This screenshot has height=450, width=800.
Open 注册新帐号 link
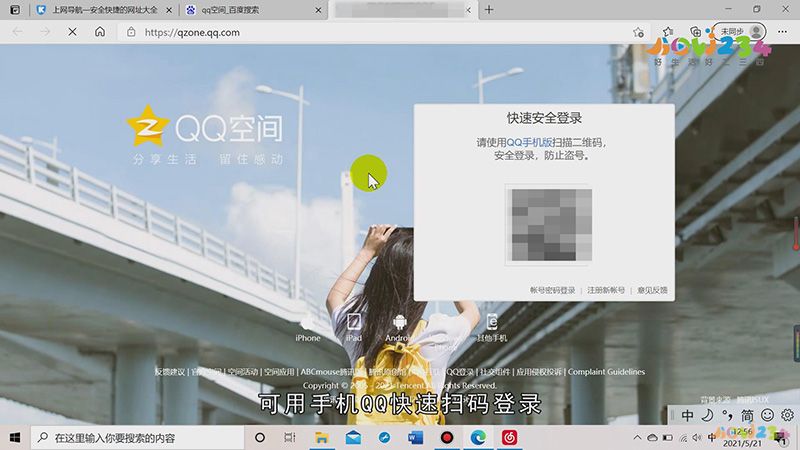pos(606,290)
